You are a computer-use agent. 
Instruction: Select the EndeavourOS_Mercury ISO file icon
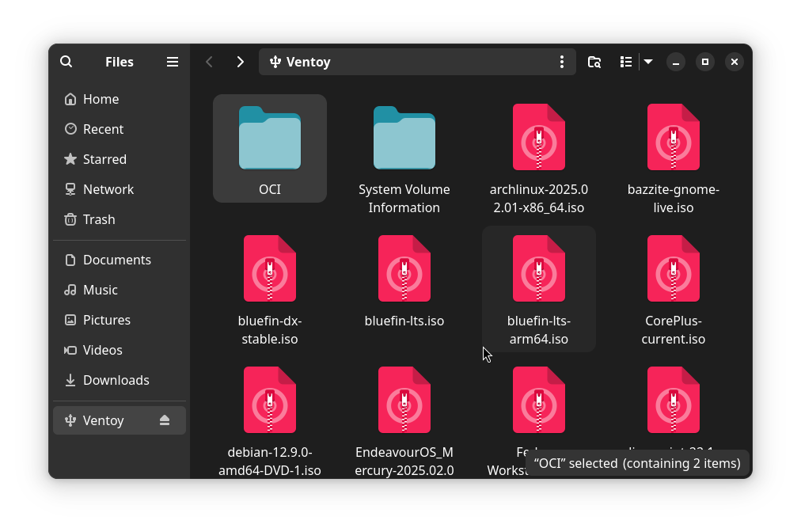(x=404, y=400)
